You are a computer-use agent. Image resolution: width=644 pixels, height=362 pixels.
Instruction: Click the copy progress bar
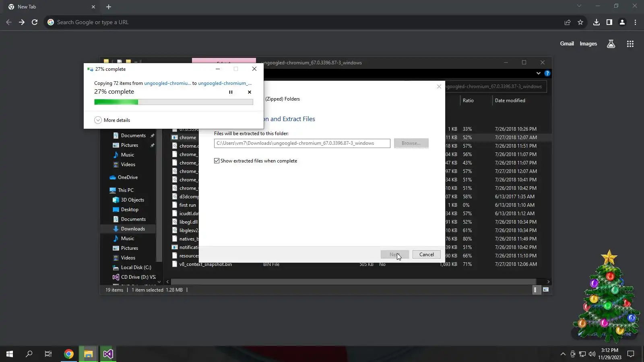(173, 102)
